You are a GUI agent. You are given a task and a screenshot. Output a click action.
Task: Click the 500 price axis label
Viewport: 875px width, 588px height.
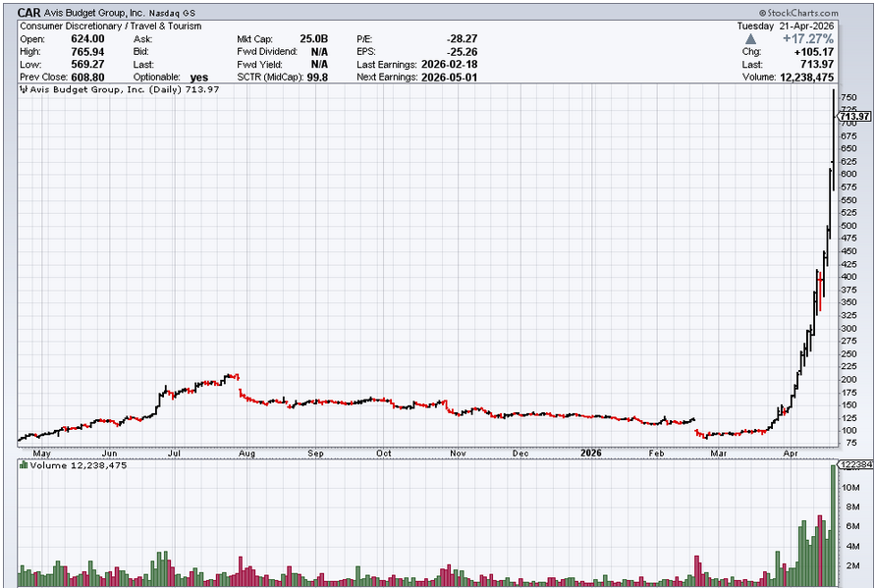coord(848,226)
